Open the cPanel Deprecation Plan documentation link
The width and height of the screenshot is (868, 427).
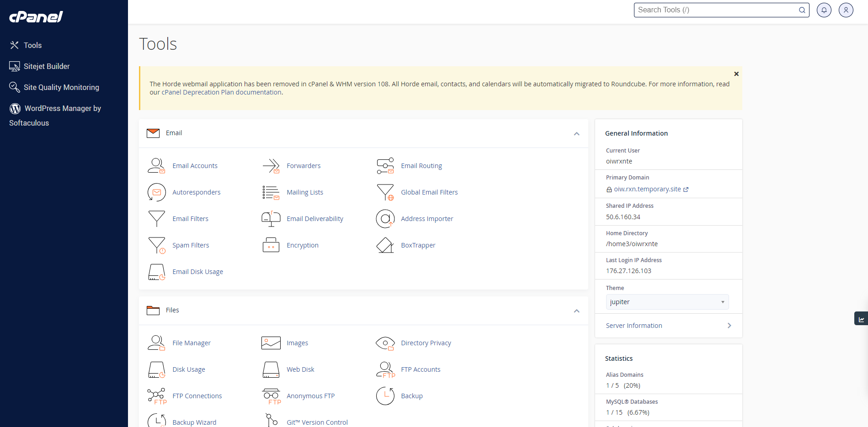coord(221,92)
